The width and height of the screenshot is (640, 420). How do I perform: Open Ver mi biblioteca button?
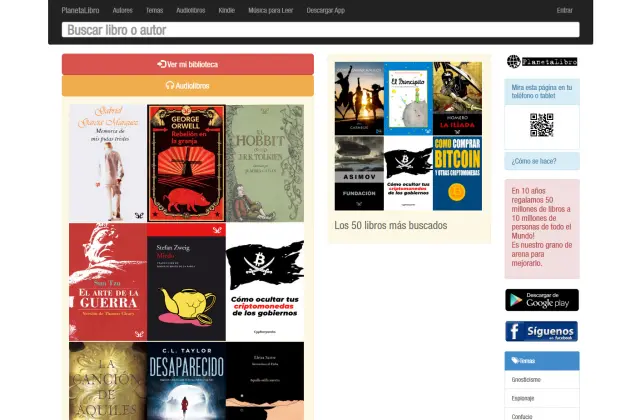(187, 64)
